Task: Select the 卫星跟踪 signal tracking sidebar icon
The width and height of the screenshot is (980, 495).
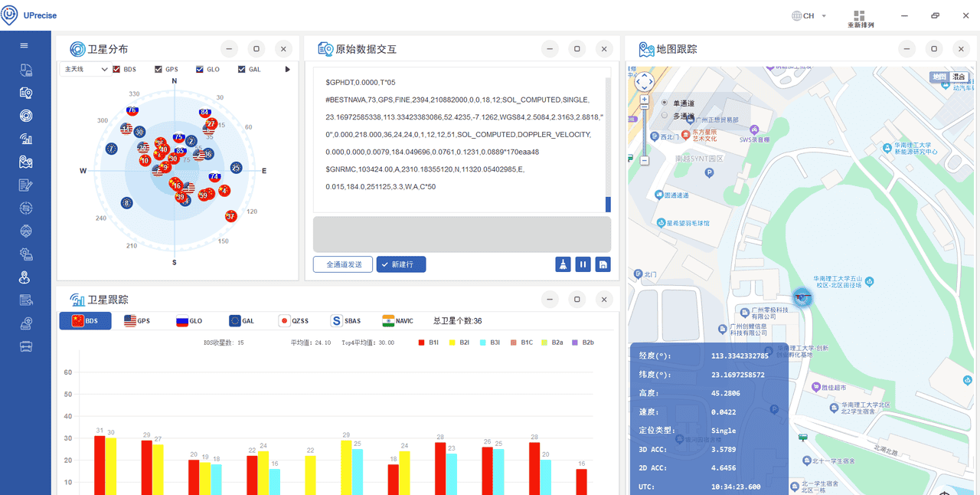Action: pos(25,139)
